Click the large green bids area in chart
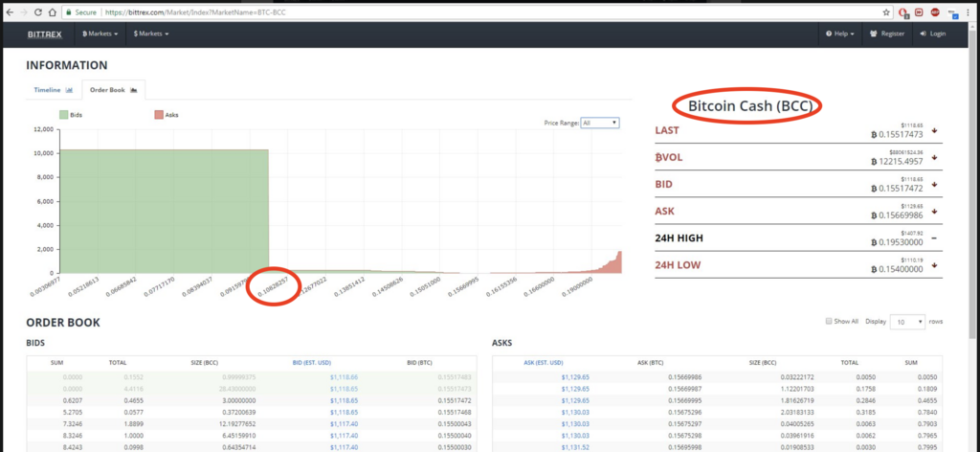The height and width of the screenshot is (452, 980). click(x=165, y=212)
